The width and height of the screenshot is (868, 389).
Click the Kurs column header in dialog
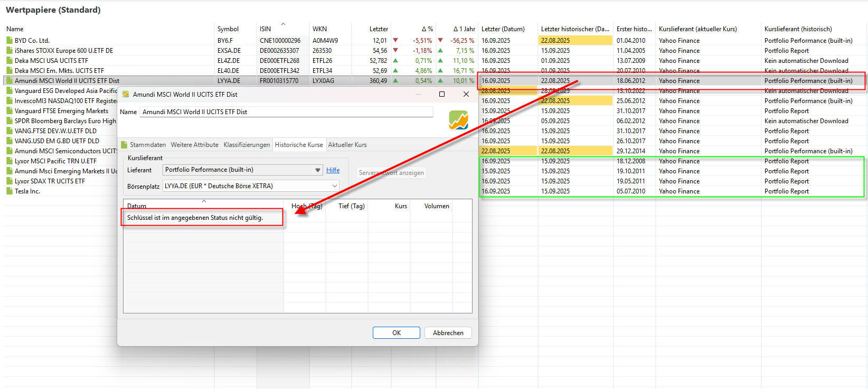pyautogui.click(x=401, y=206)
